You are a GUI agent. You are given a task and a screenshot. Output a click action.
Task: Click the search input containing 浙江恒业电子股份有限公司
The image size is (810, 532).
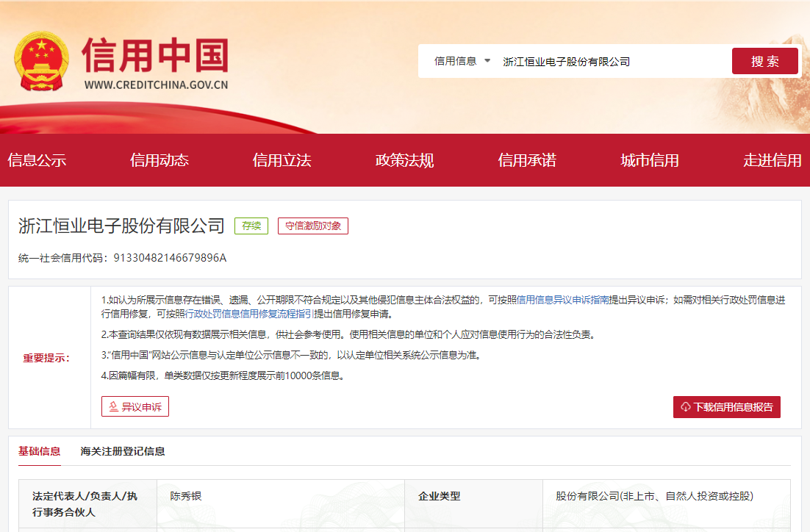[x=612, y=62]
